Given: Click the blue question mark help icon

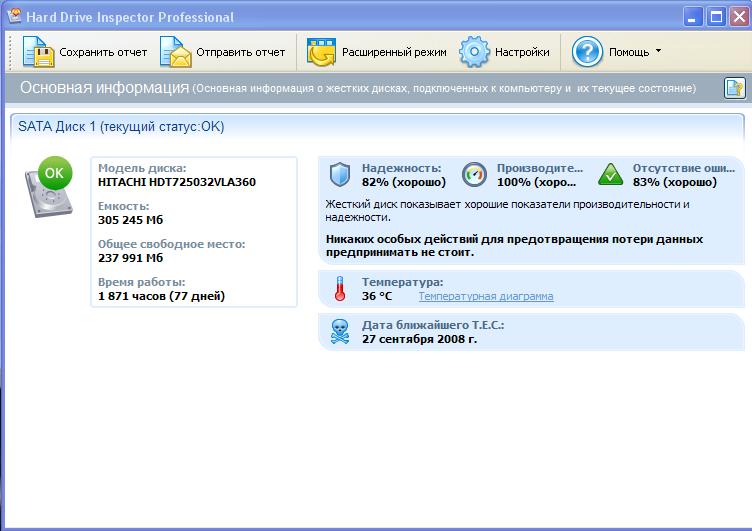Looking at the screenshot, I should (587, 52).
